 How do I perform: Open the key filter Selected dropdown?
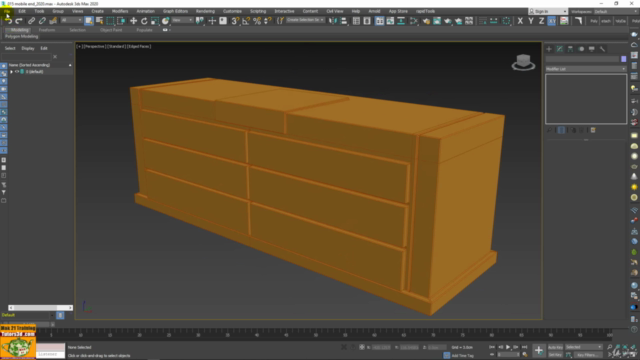(583, 347)
